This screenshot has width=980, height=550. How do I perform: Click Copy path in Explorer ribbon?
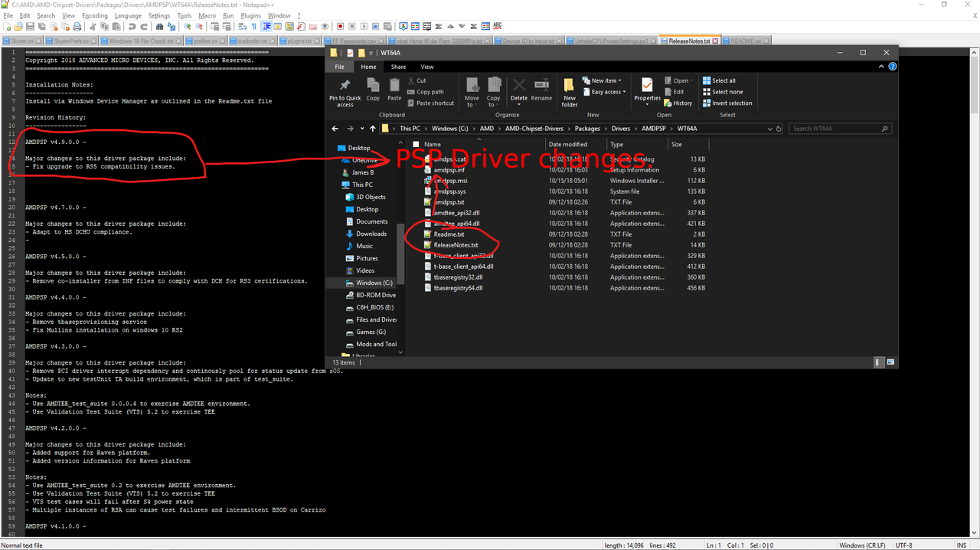425,92
